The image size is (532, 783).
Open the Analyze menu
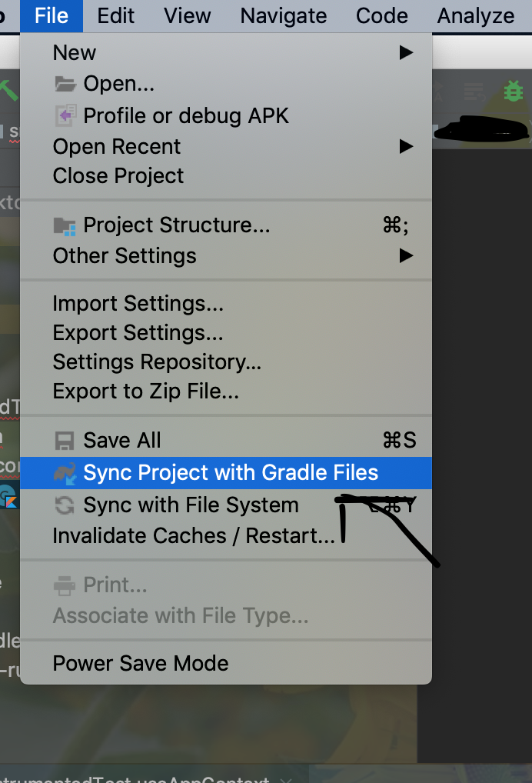point(476,15)
